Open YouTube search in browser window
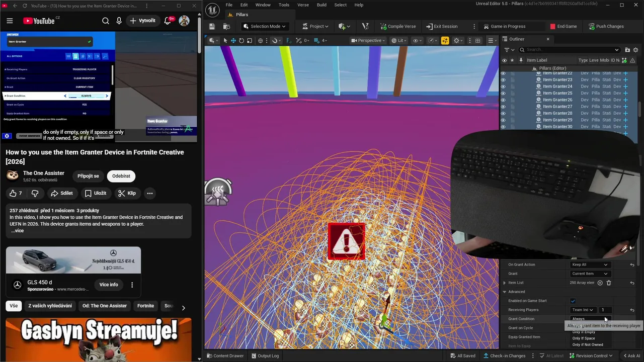This screenshot has width=644, height=362. pos(106,21)
